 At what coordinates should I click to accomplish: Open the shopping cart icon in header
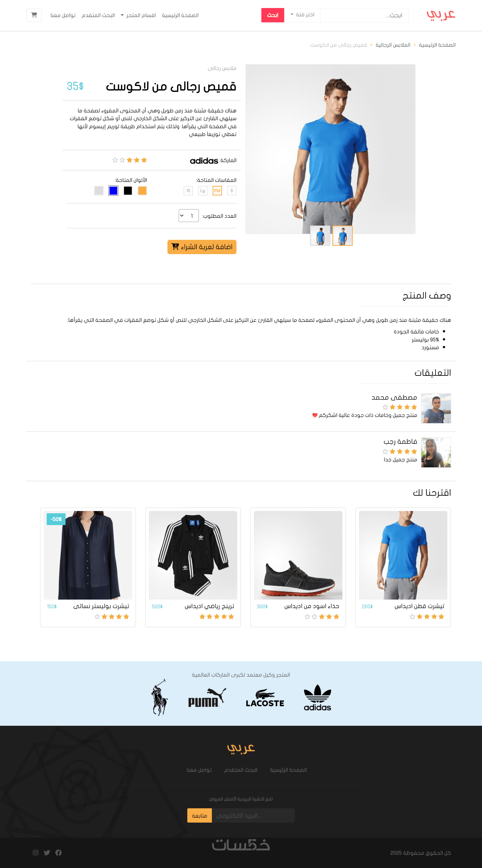(34, 15)
